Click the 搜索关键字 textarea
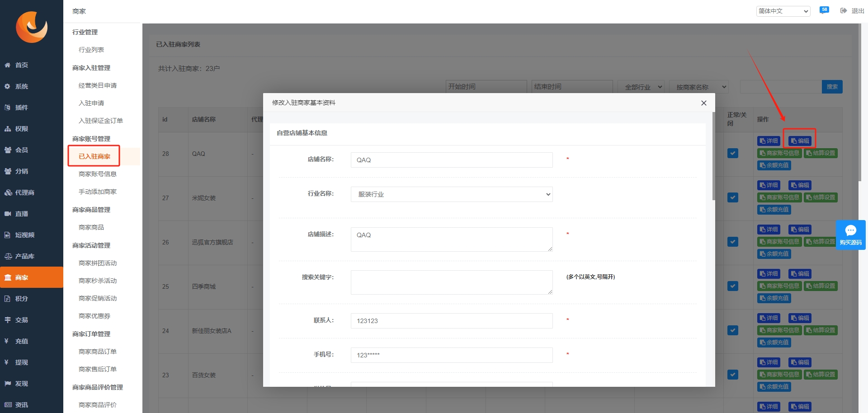Image resolution: width=868 pixels, height=413 pixels. point(452,282)
